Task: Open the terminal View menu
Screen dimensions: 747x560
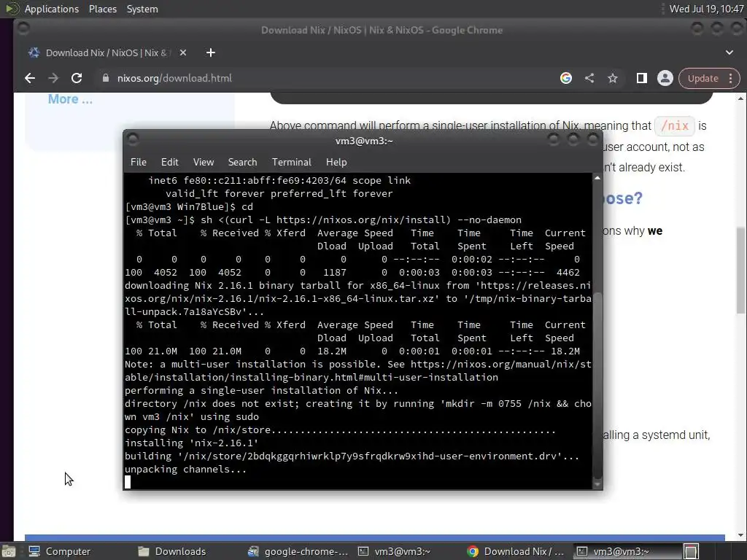Action: [204, 163]
